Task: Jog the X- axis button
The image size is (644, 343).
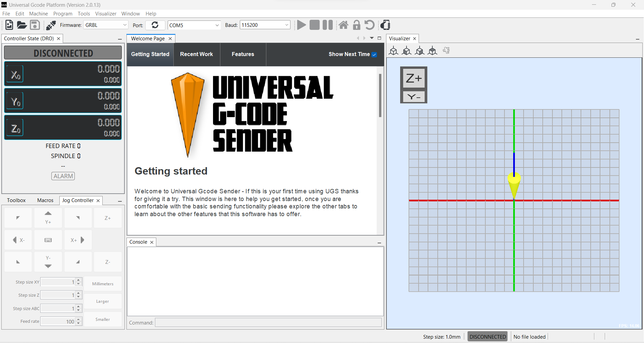Action: pyautogui.click(x=18, y=240)
